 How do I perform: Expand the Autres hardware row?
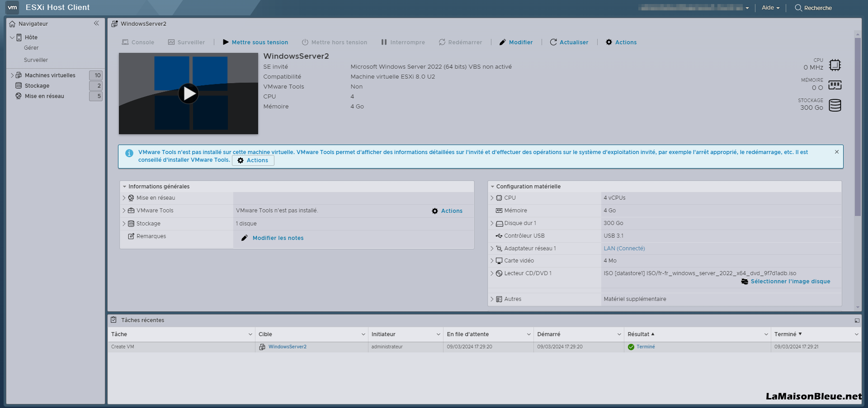point(492,299)
